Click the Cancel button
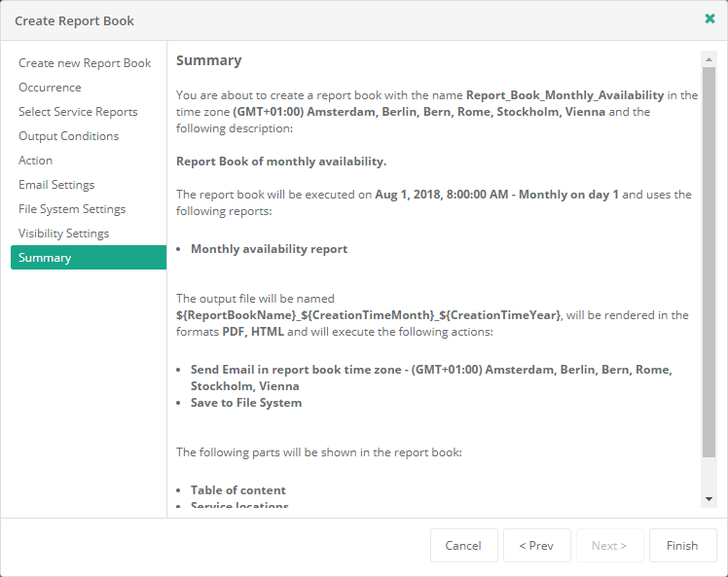 [x=463, y=546]
